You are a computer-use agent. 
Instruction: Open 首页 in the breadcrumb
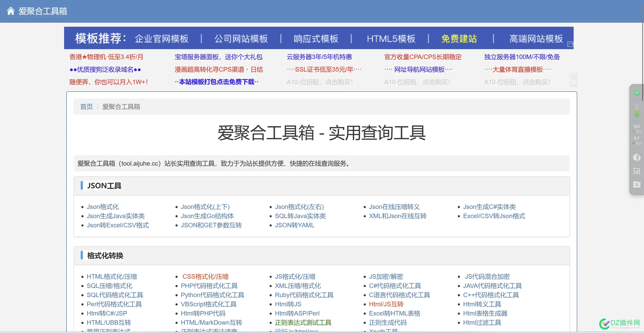[x=86, y=107]
